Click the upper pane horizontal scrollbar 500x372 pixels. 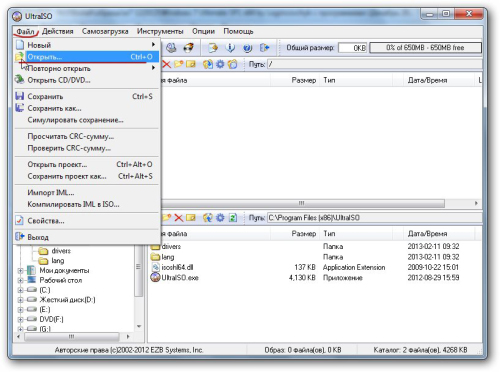click(x=302, y=203)
